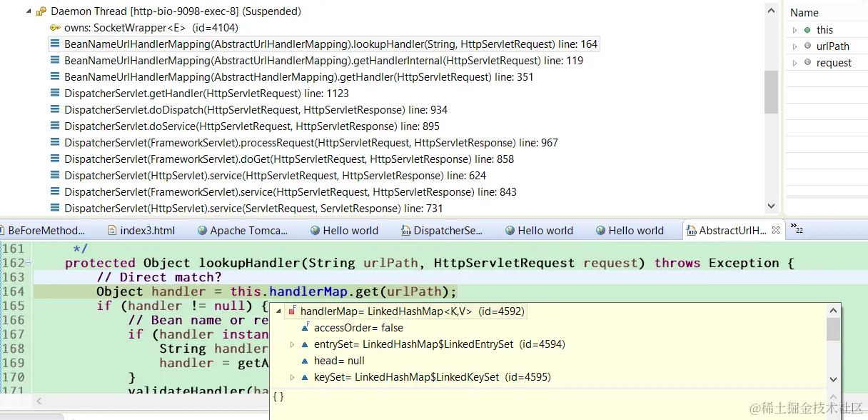The height and width of the screenshot is (420, 868).
Task: Expand keySet LinkedHashMap$LinkedKeySet node
Action: (292, 377)
